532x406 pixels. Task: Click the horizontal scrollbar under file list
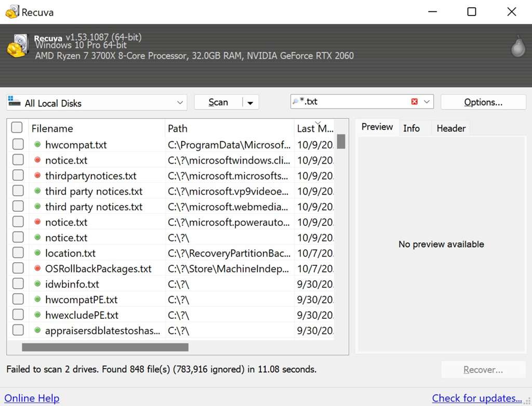point(105,347)
